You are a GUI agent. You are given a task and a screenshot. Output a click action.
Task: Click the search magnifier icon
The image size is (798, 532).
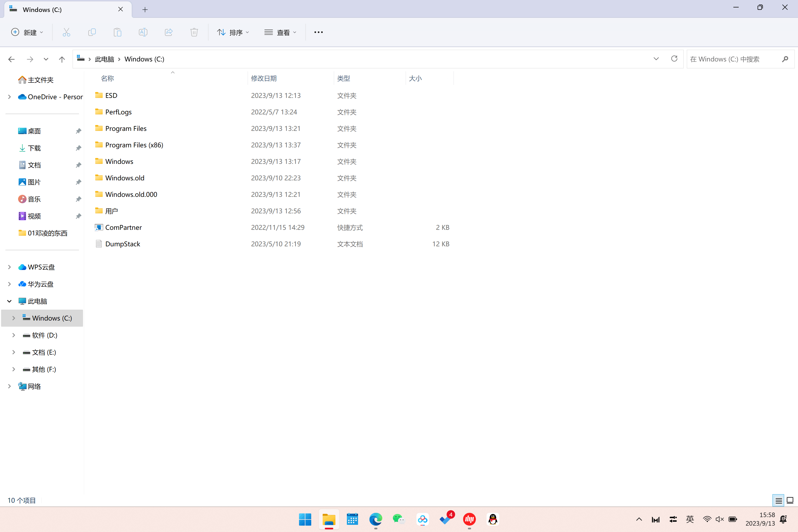click(785, 59)
